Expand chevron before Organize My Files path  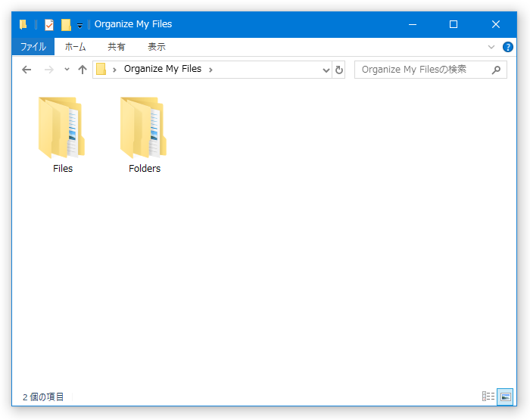point(114,70)
